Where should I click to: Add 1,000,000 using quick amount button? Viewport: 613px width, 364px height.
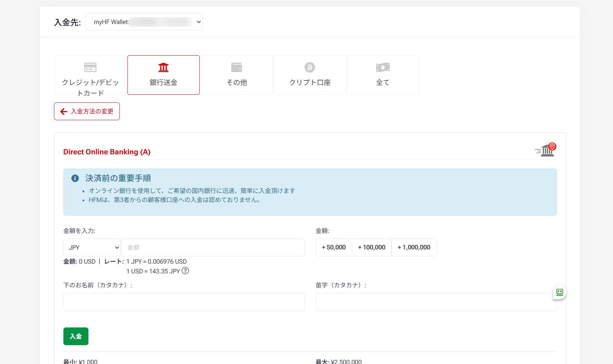point(414,248)
